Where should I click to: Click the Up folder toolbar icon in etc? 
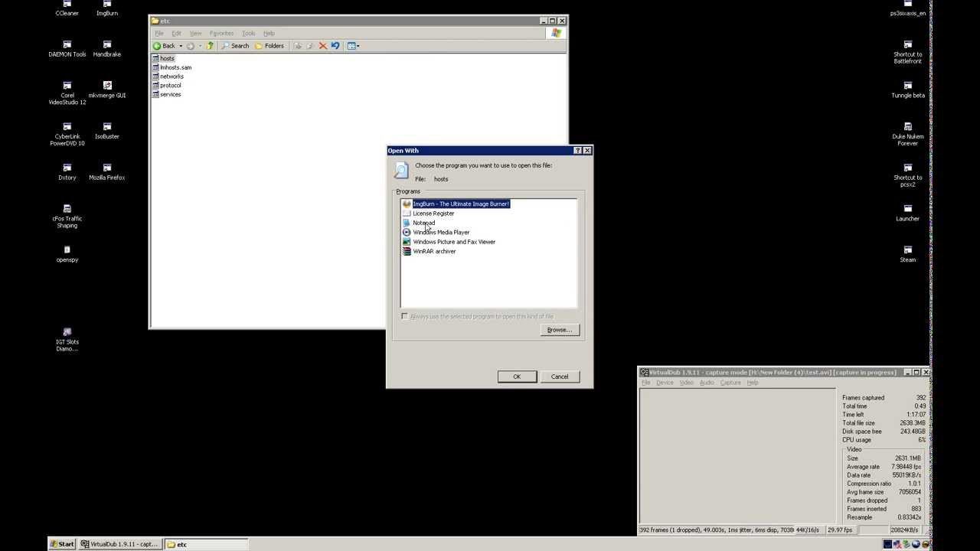pos(210,46)
